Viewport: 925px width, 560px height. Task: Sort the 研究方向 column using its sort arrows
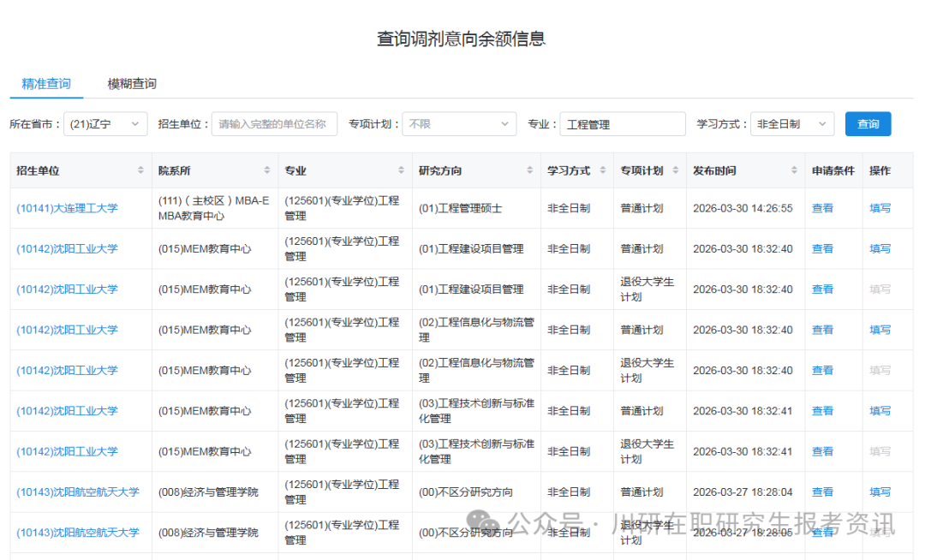point(528,170)
